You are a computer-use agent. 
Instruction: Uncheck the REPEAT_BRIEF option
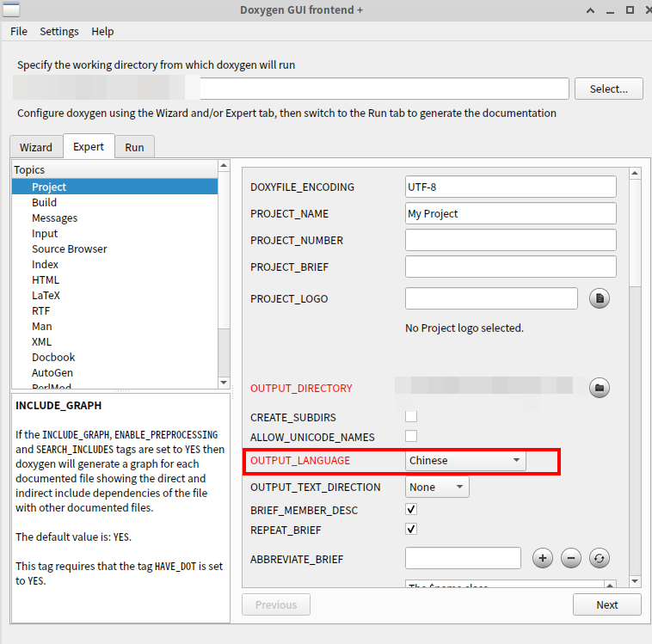click(411, 530)
